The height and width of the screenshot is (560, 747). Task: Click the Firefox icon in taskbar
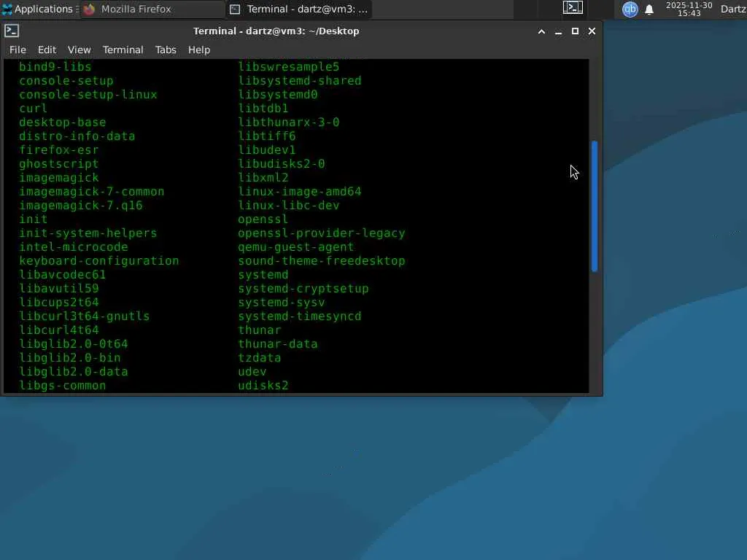coord(89,9)
